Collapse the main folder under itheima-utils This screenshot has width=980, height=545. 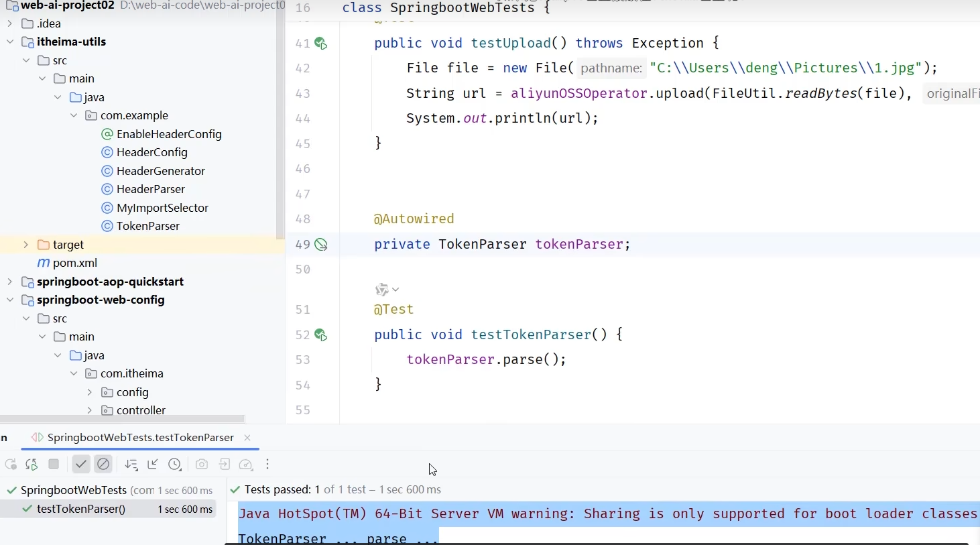42,78
